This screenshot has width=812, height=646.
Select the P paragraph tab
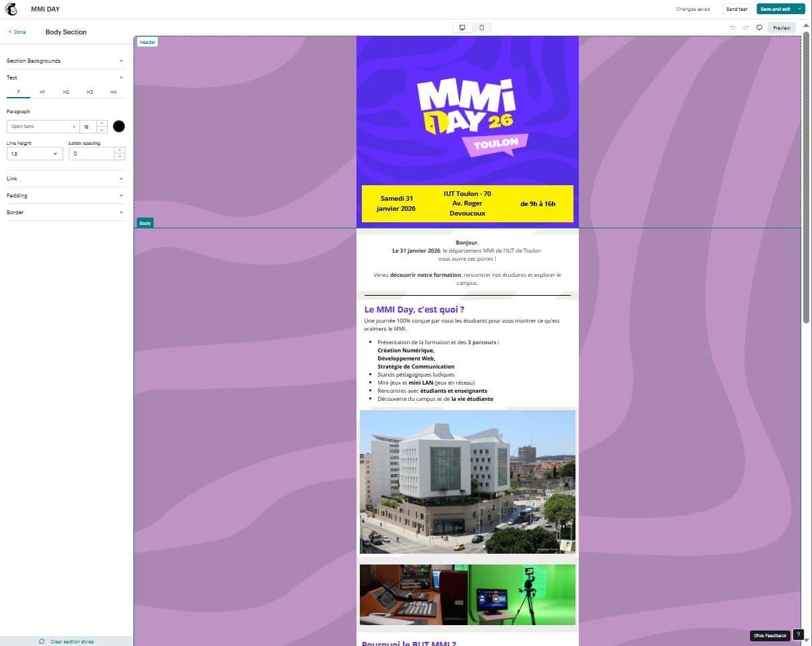(x=18, y=92)
